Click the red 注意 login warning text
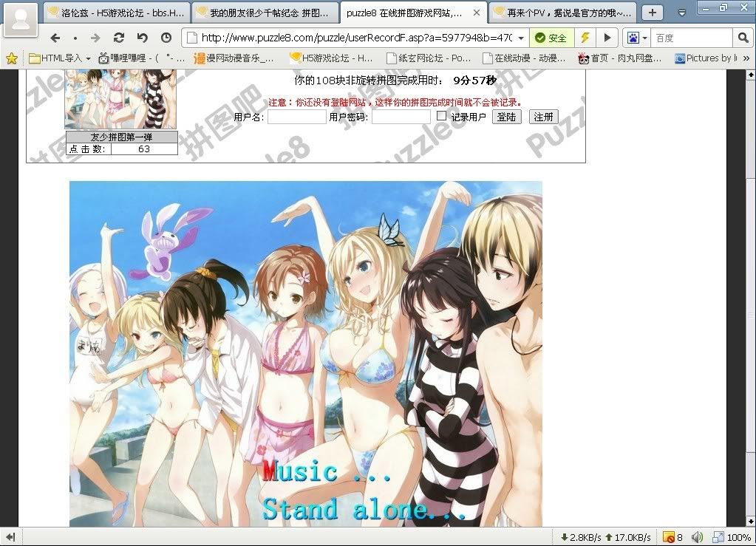 395,102
